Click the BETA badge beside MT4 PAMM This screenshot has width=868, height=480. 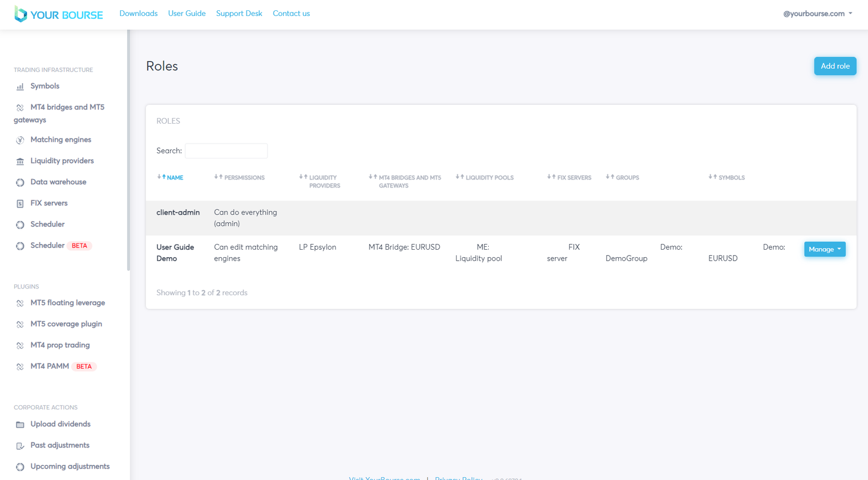[x=84, y=367]
